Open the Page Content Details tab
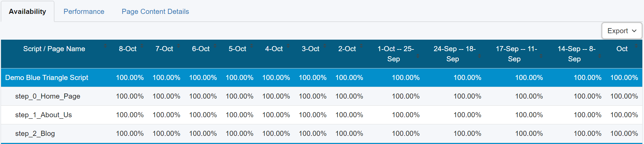Screen dimensions: 644x144 (x=155, y=12)
